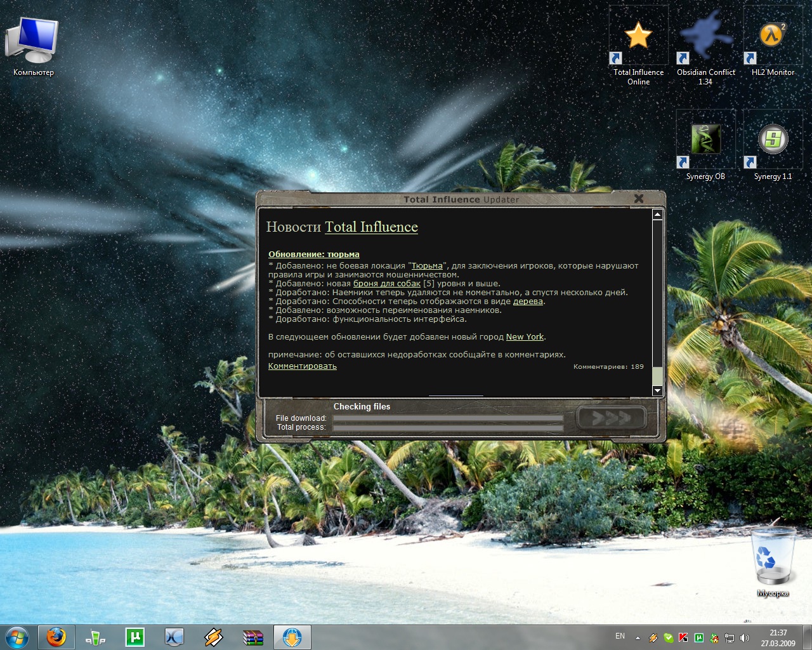
Task: Close the Total Influence Updater window
Action: point(639,199)
